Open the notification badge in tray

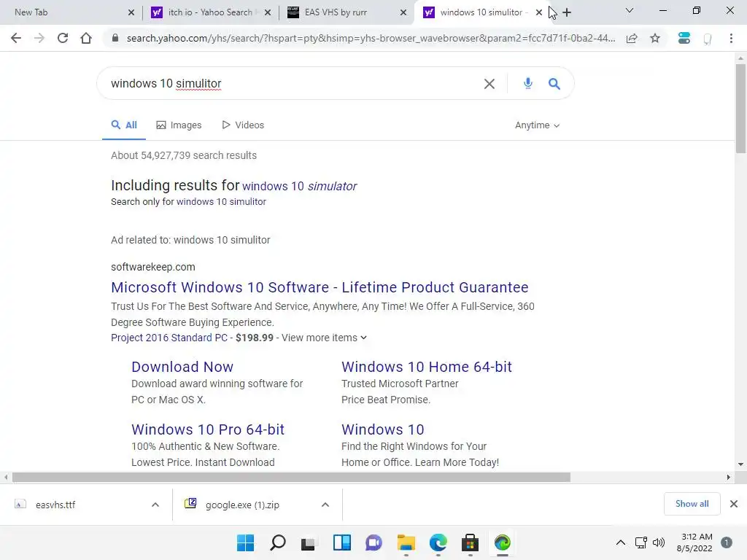click(727, 542)
